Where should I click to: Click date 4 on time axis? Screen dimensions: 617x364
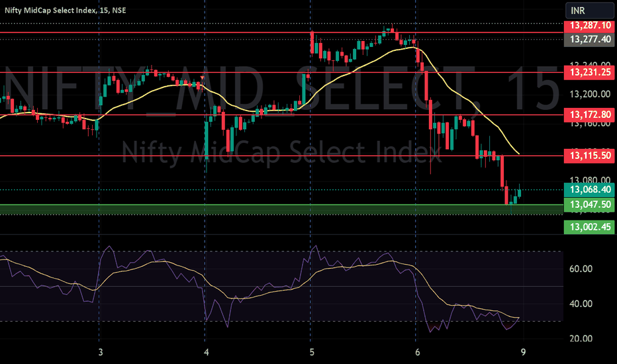point(206,352)
